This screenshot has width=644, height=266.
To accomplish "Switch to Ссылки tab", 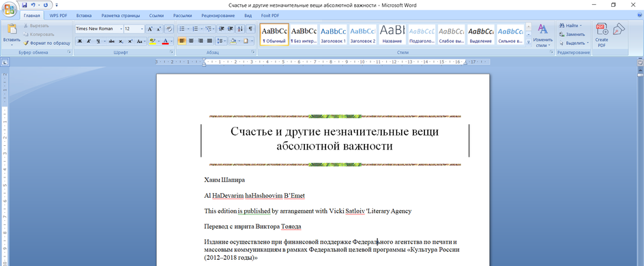I will [156, 16].
